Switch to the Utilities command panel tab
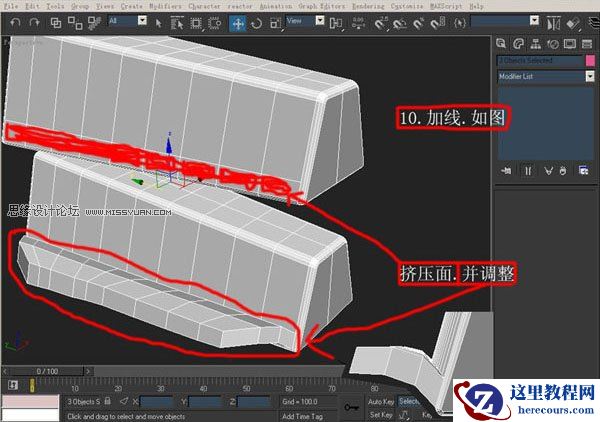 point(587,44)
